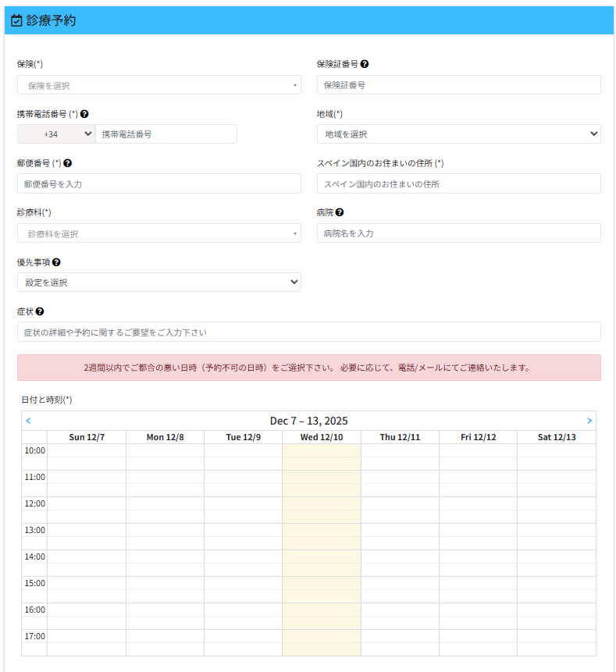Go to next week in calendar
Viewport: 616px width, 672px height.
point(589,421)
